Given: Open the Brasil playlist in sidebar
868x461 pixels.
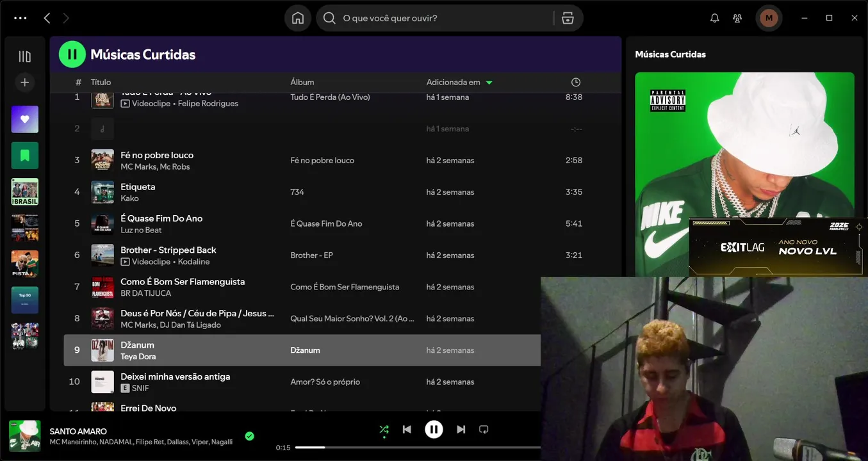Looking at the screenshot, I should [x=25, y=191].
